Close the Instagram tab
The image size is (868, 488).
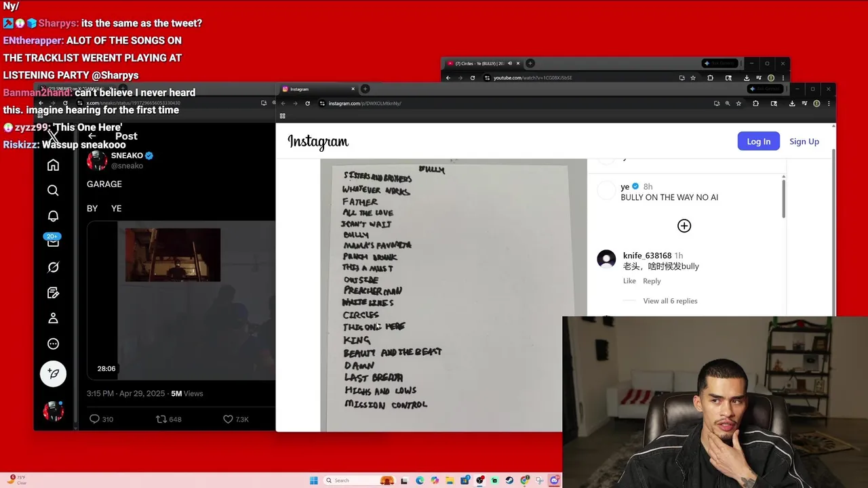pos(353,89)
